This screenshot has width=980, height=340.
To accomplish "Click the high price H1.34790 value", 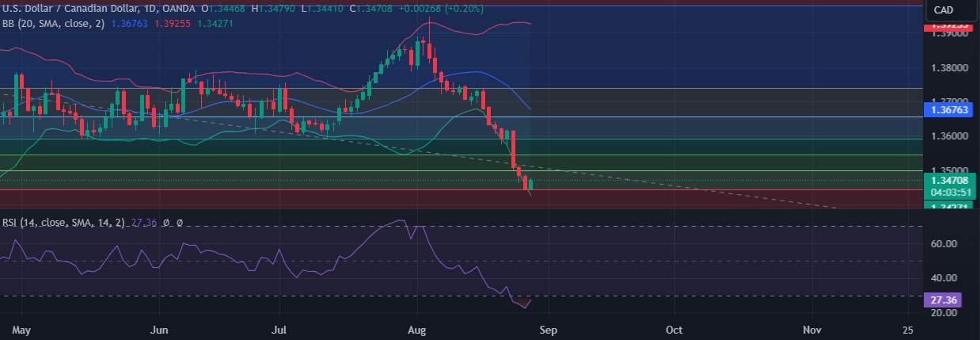I will [x=274, y=9].
